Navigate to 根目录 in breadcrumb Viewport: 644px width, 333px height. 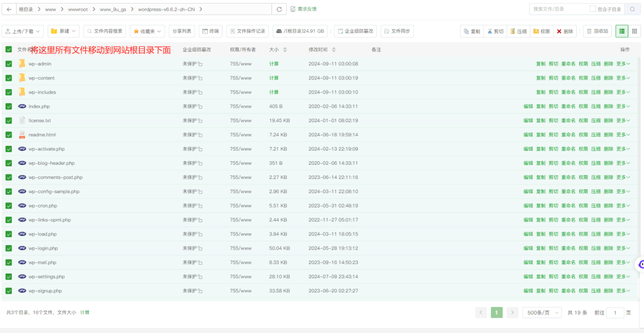click(x=26, y=9)
